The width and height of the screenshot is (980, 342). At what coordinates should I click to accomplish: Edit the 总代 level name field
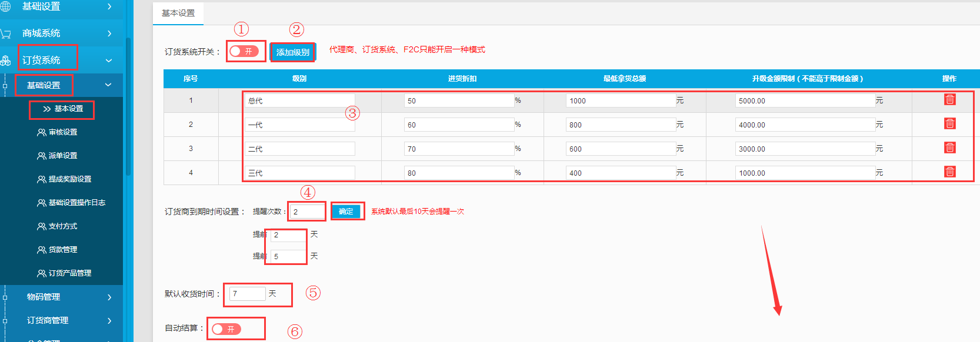click(x=300, y=100)
